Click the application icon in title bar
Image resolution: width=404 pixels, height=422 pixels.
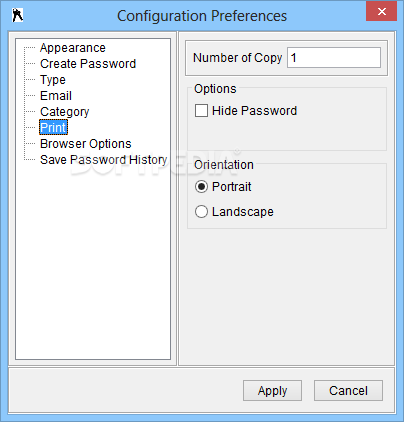18,15
